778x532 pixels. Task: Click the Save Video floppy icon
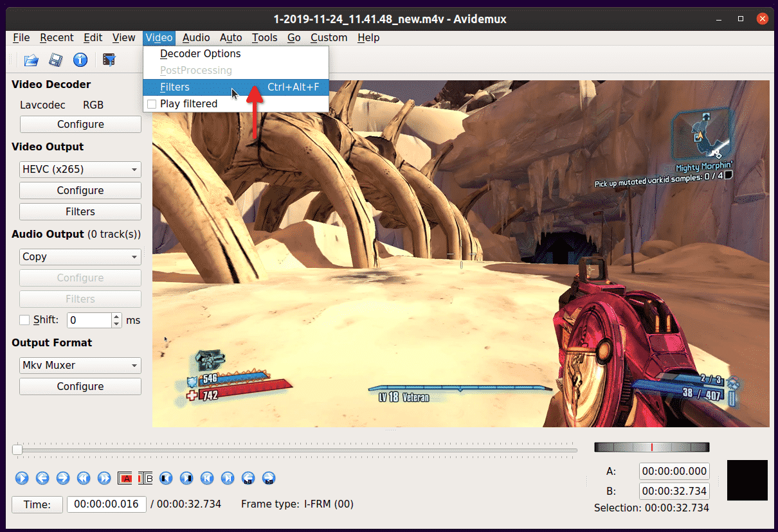pos(56,60)
